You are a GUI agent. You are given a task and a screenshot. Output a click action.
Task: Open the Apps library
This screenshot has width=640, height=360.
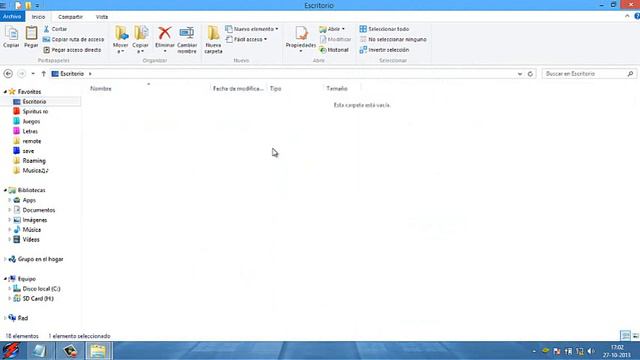pos(29,200)
